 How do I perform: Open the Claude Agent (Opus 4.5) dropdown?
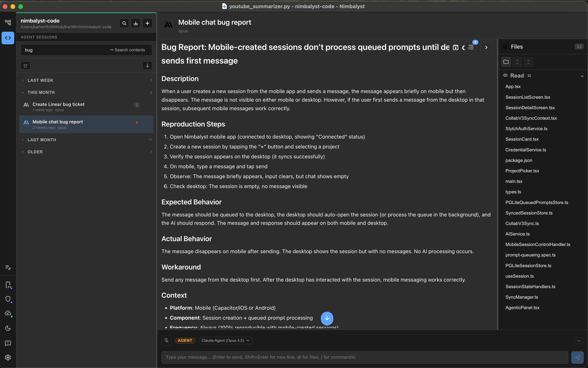(225, 340)
